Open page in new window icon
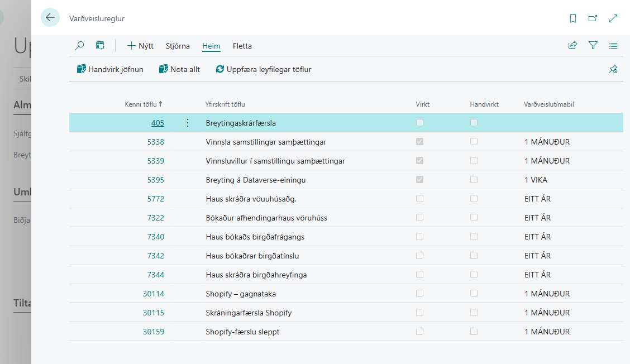This screenshot has width=630, height=364. (593, 18)
